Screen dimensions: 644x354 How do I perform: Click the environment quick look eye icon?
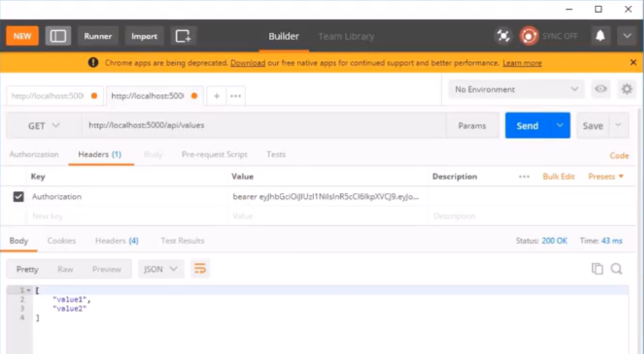click(601, 89)
